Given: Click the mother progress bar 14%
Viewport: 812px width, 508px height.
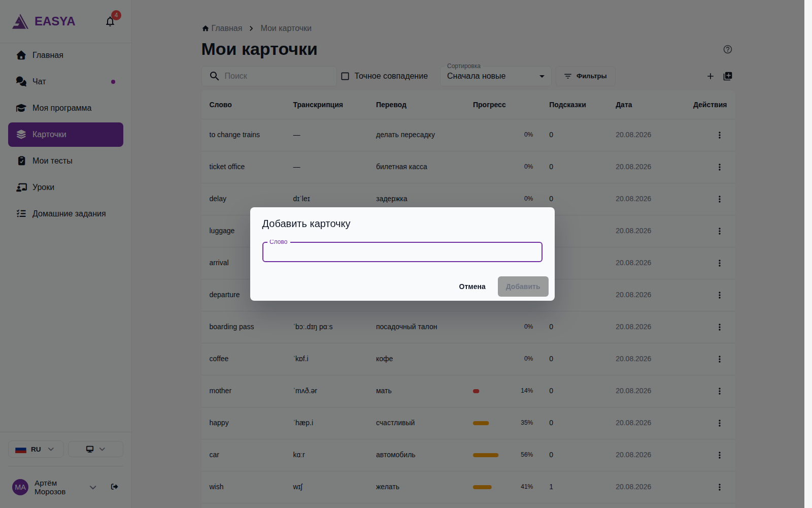Looking at the screenshot, I should click(x=476, y=391).
